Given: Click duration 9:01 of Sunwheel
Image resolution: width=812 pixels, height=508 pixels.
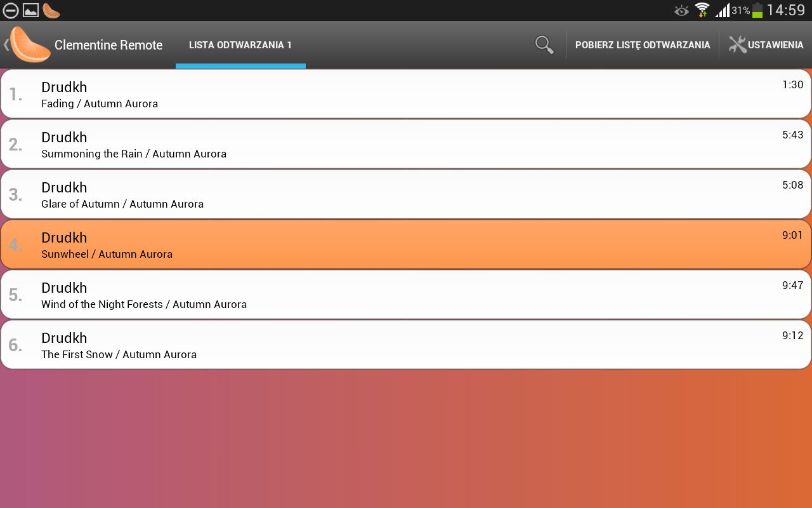Looking at the screenshot, I should tap(792, 235).
